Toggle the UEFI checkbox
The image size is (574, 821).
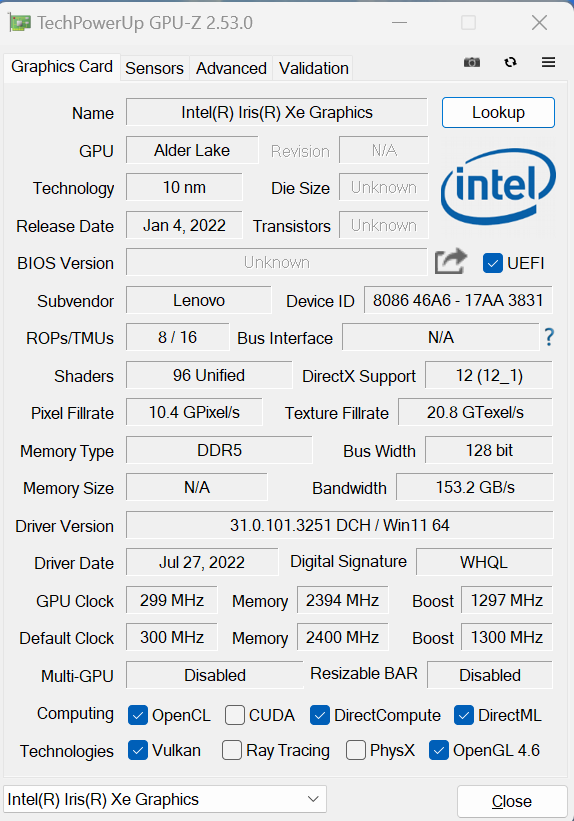(492, 263)
